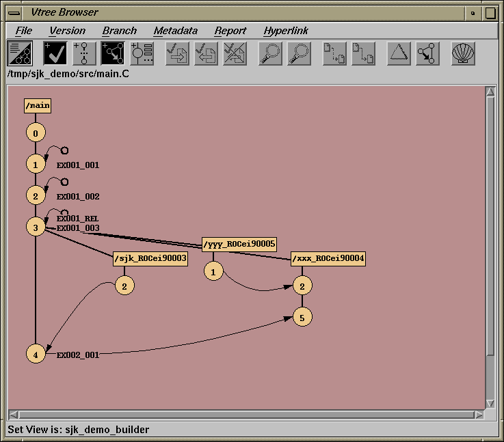Toggle the vertical branch nodes toolbar button
The height and width of the screenshot is (442, 504).
pyautogui.click(x=84, y=53)
